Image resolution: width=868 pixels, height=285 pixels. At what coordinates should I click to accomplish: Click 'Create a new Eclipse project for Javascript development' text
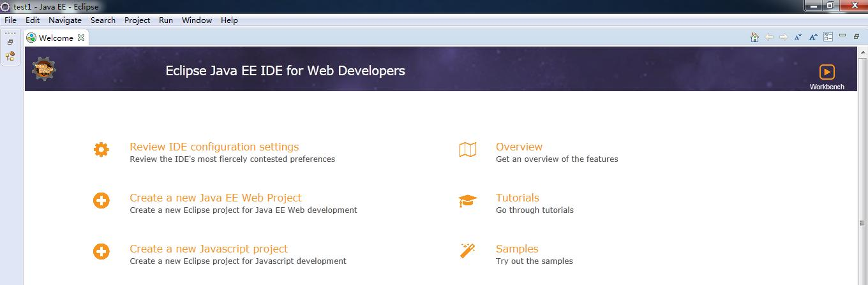tap(238, 261)
